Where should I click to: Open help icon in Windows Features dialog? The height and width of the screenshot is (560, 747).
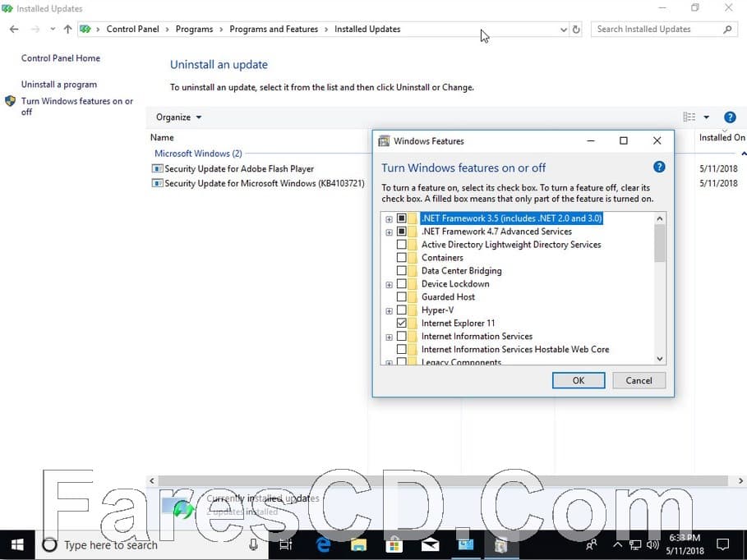[659, 168]
